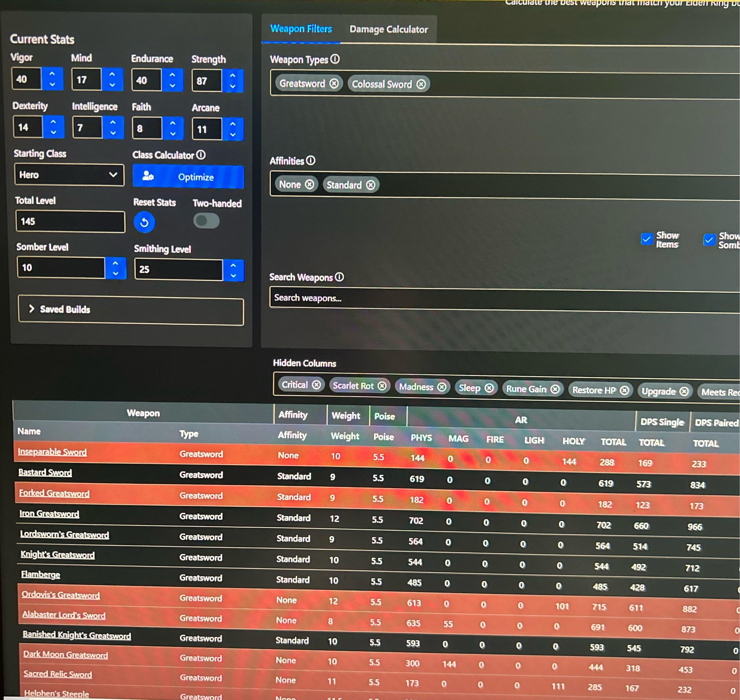Sort by the Poise sub-header

[384, 437]
